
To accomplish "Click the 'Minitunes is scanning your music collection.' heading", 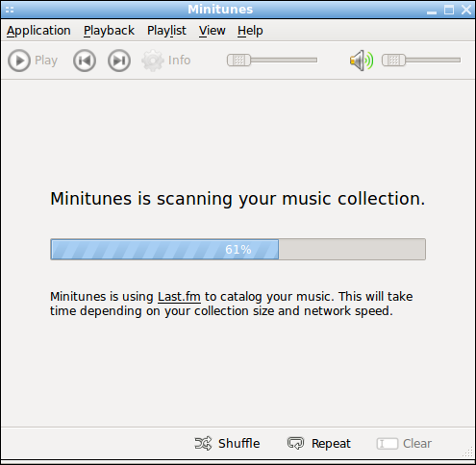I will coord(238,199).
